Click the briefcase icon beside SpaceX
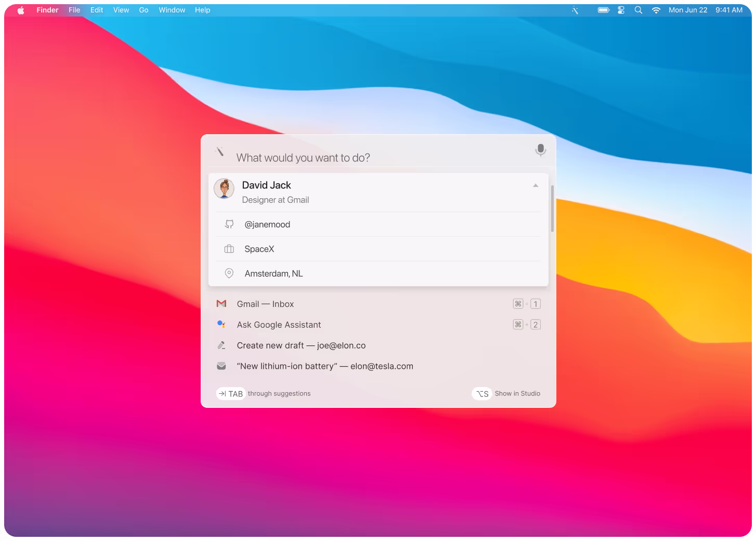The width and height of the screenshot is (756, 541). click(x=229, y=249)
